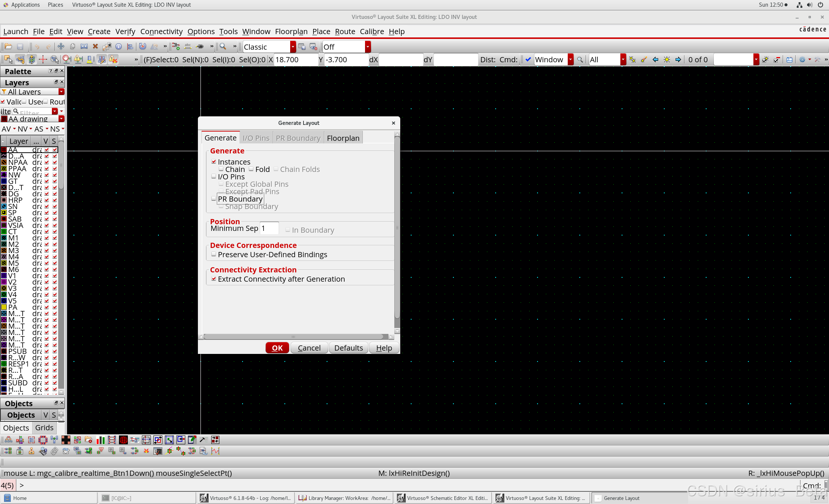
Task: Click the red explosion icon in bottom toolbar
Action: [146, 451]
